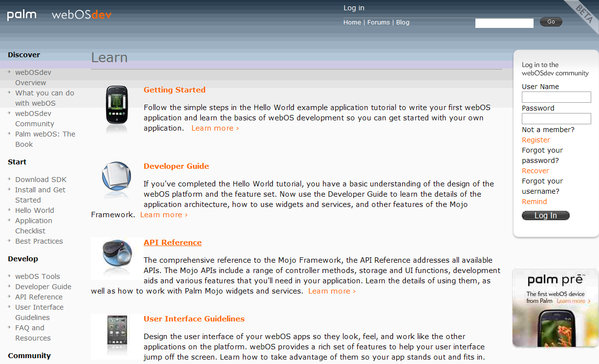Screen dimensions: 599x364
Task: Click Download SDK in sidebar
Action: pos(40,180)
